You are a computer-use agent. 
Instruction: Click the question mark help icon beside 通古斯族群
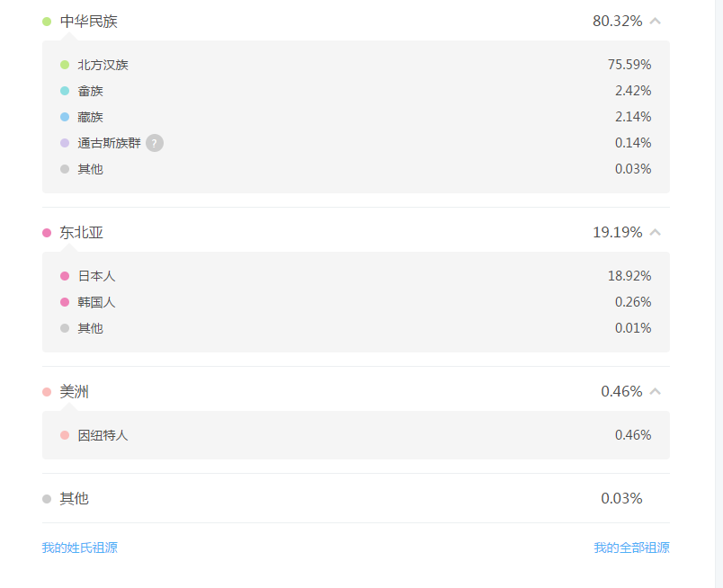[155, 143]
